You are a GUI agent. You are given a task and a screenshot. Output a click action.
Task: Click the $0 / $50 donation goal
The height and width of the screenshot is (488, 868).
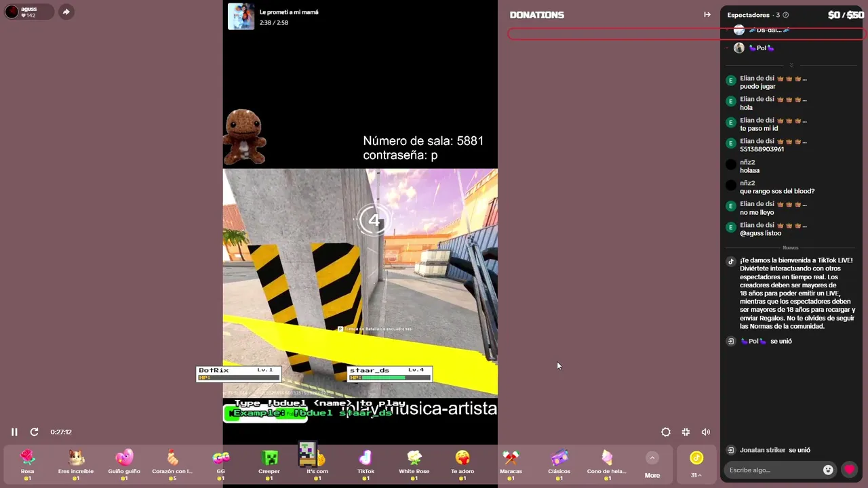coord(846,15)
